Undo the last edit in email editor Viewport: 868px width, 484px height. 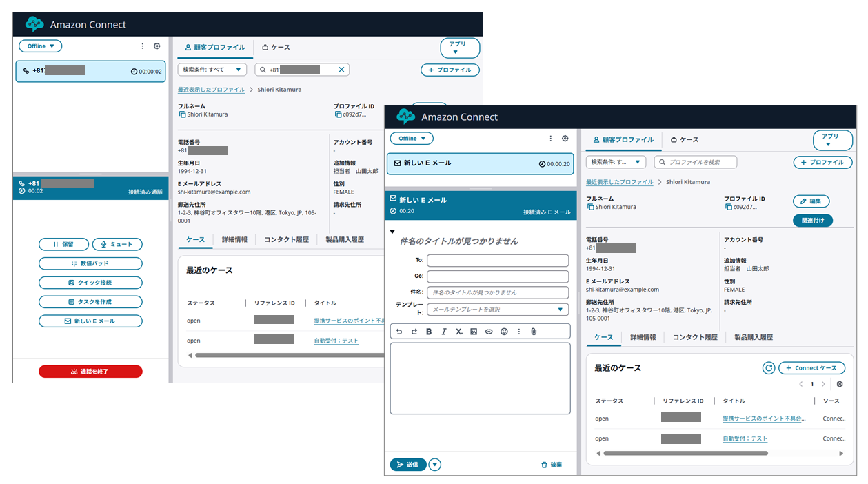point(399,332)
